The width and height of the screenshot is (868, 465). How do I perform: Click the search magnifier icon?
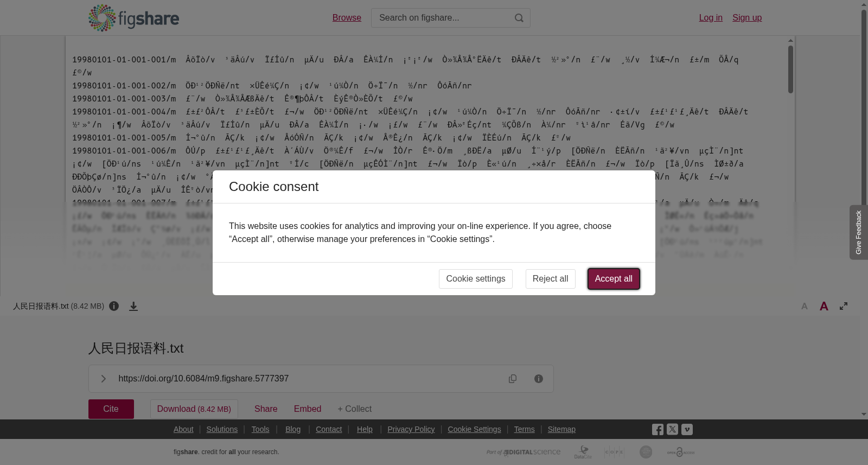[x=519, y=18]
